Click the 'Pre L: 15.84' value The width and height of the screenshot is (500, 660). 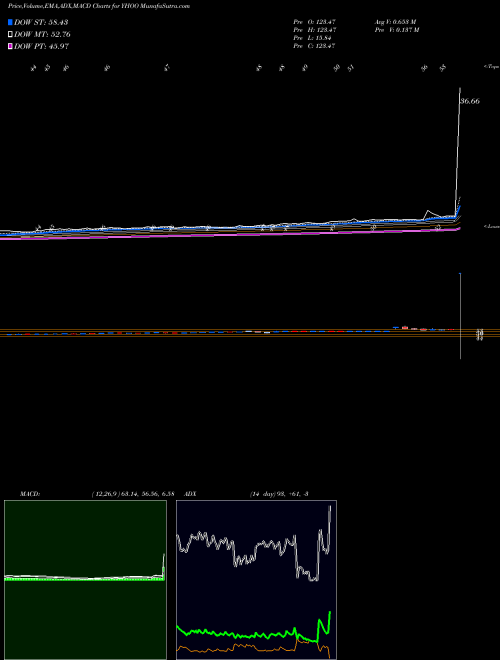(312, 38)
